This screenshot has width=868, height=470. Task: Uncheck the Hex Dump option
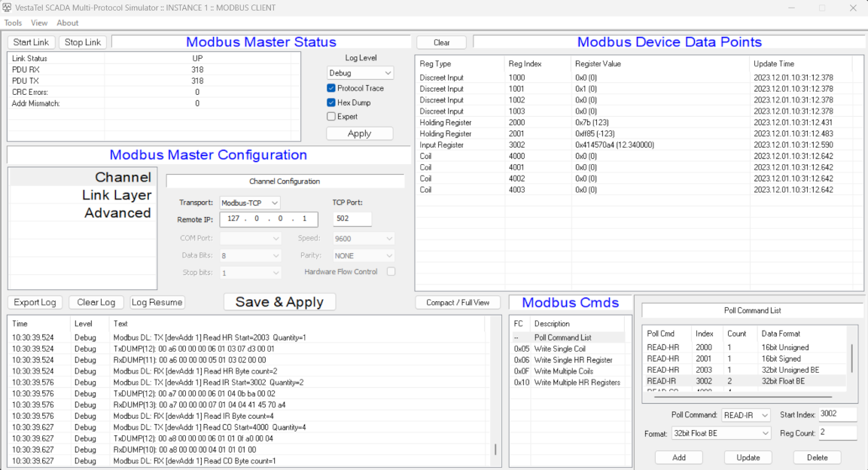click(331, 102)
